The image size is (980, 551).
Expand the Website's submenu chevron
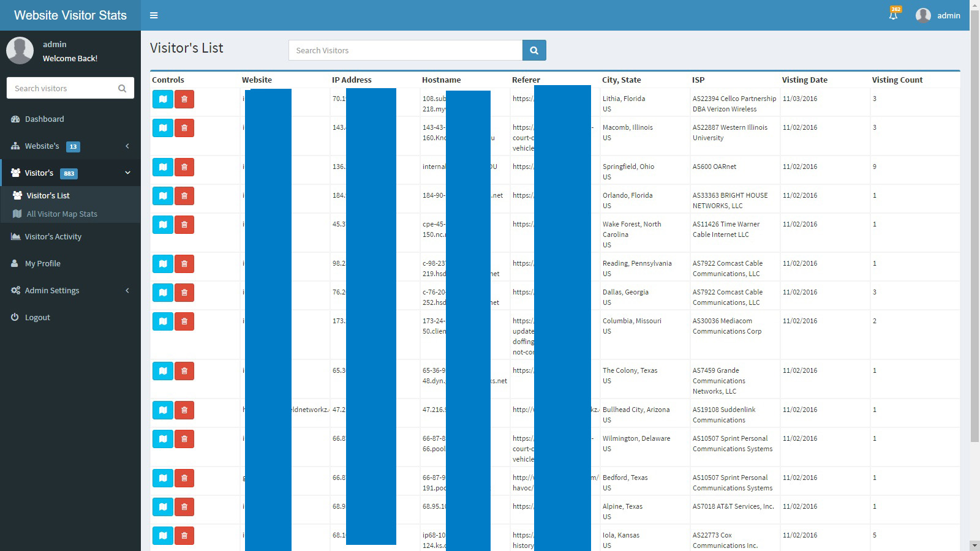(x=127, y=146)
